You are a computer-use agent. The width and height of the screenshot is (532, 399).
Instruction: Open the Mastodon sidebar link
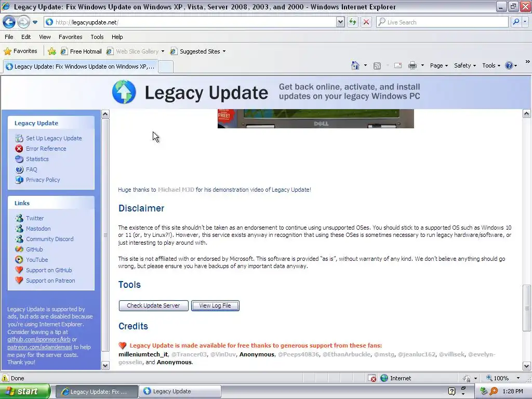38,229
